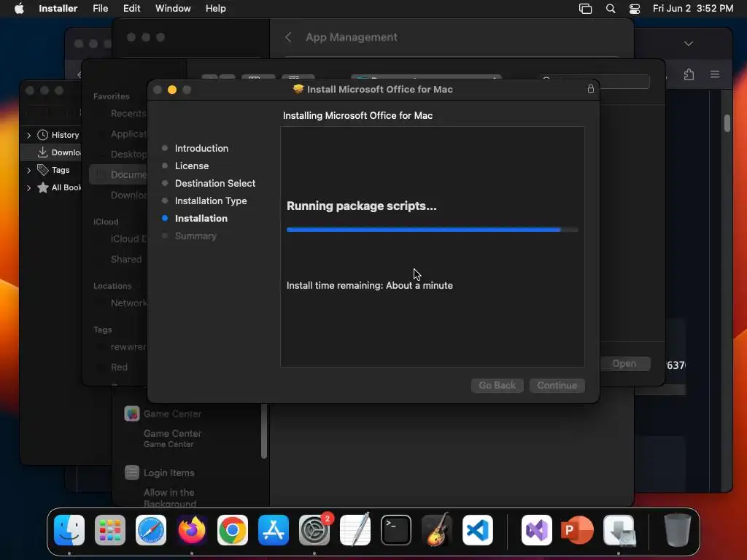Select Documents in the Finder sidebar
Image resolution: width=747 pixels, height=560 pixels.
point(119,175)
